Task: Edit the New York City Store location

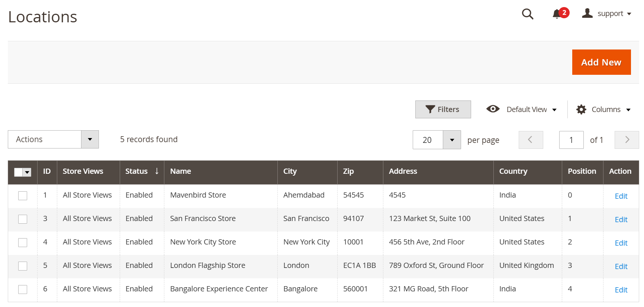Action: pyautogui.click(x=621, y=243)
